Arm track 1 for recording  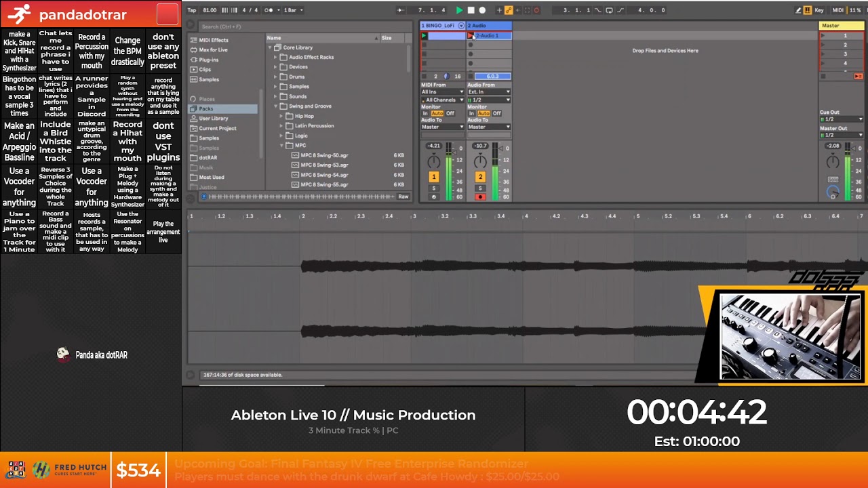coord(433,197)
